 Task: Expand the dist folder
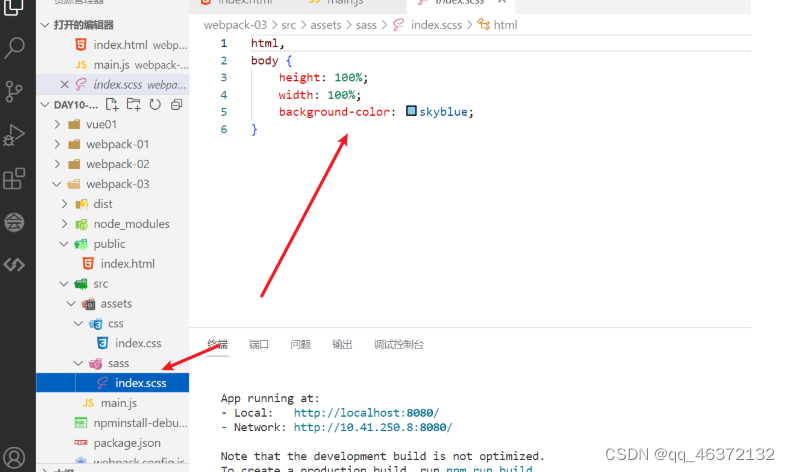point(64,204)
